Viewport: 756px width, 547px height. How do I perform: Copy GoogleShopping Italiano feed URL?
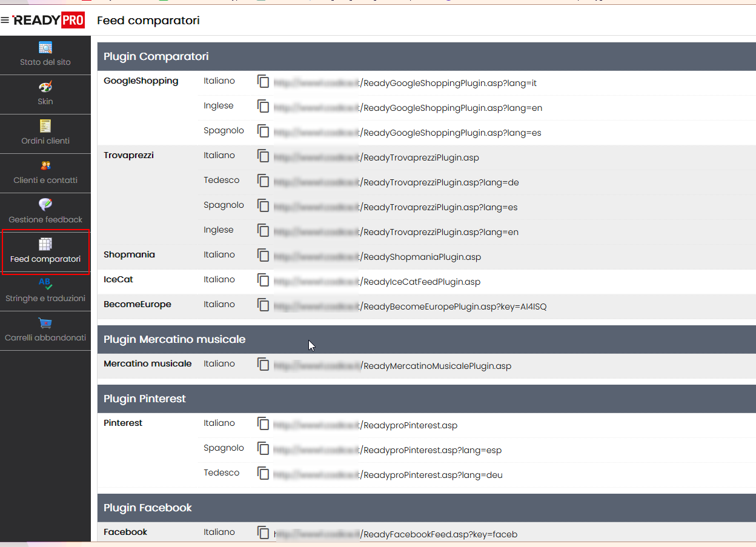[263, 82]
